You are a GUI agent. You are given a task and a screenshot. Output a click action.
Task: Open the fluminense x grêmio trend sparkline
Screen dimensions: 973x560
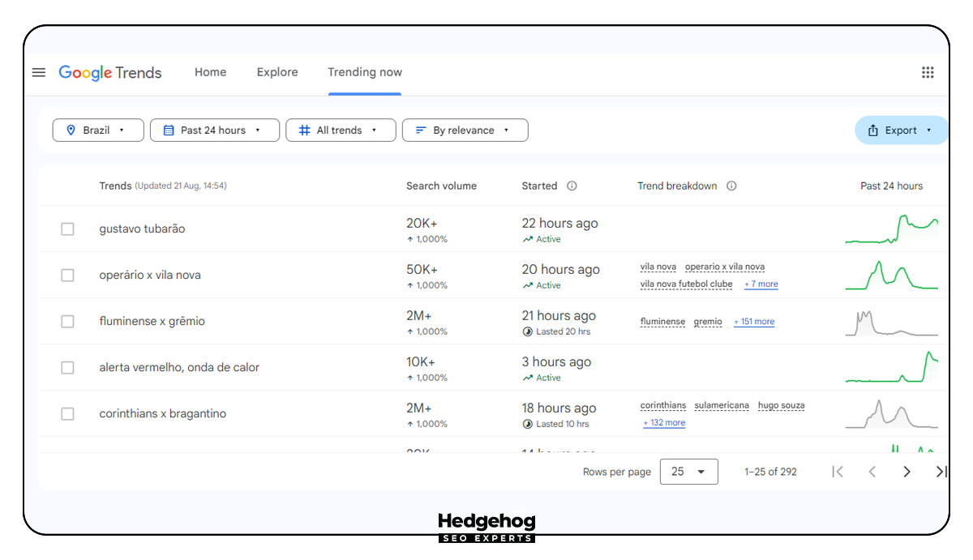click(x=892, y=322)
